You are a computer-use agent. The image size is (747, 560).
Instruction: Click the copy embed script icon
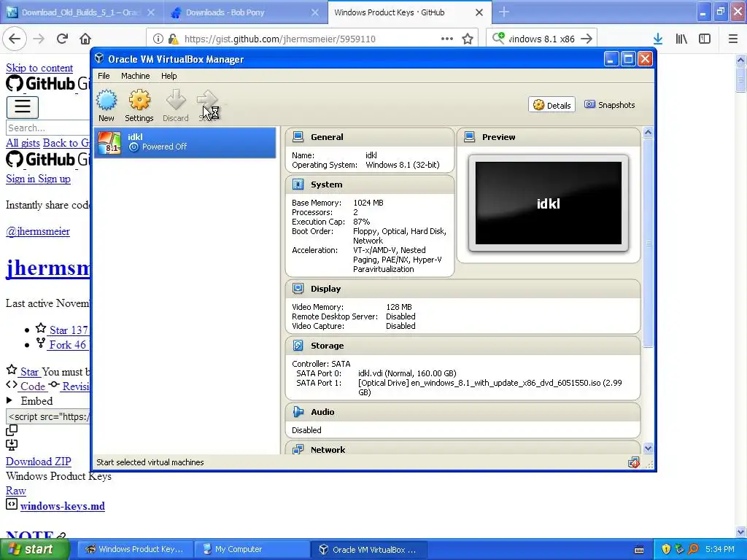(12, 430)
